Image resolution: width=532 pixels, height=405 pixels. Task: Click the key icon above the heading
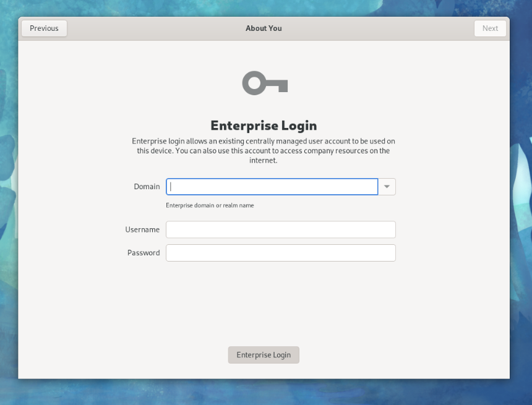point(264,83)
